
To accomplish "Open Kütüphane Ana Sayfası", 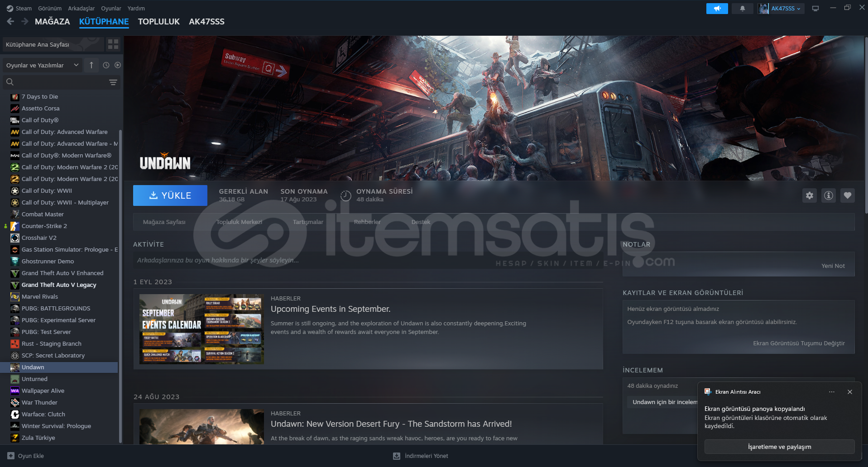I will coord(53,44).
